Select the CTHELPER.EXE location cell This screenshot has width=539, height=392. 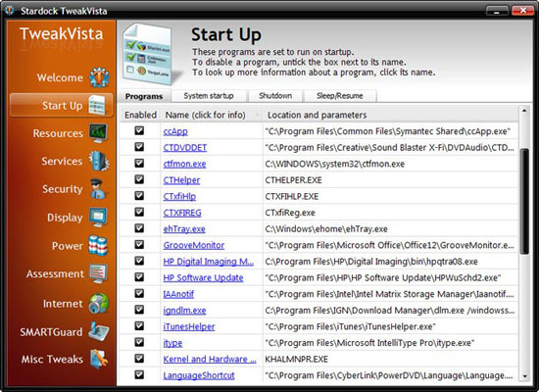click(390, 180)
